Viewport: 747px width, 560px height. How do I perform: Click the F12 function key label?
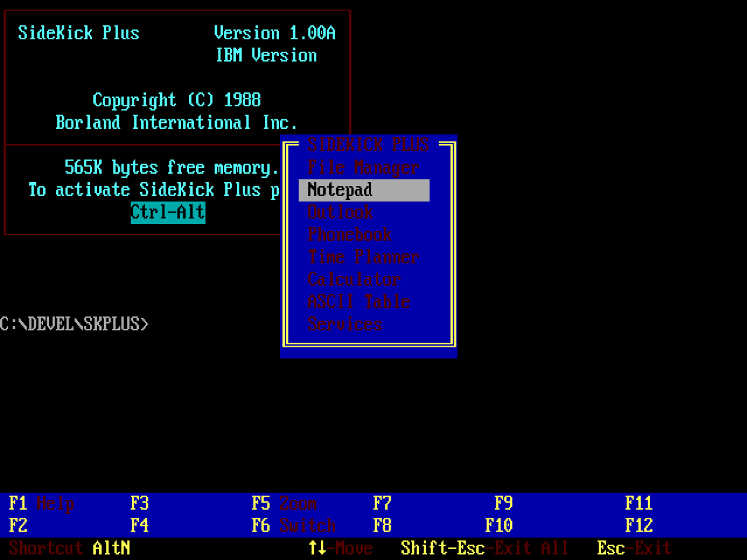point(639,526)
